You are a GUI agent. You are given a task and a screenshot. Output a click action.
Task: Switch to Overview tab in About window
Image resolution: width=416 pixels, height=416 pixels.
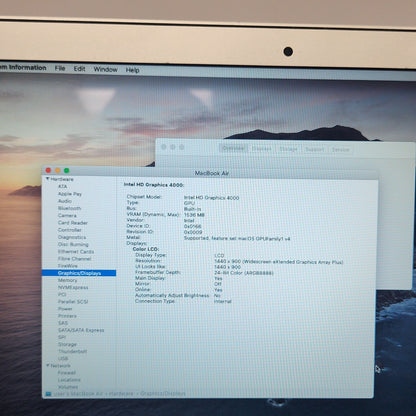(x=233, y=148)
